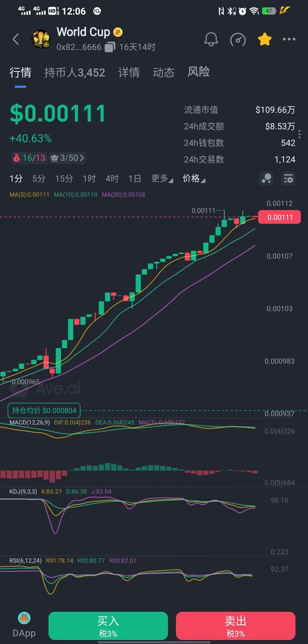Image resolution: width=308 pixels, height=644 pixels.
Task: Switch to the 详情 tab
Action: click(129, 72)
